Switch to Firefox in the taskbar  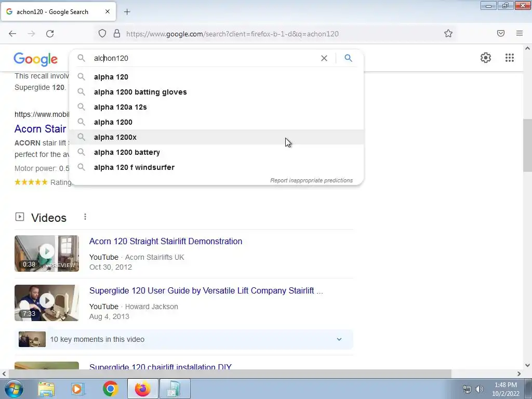[142, 389]
